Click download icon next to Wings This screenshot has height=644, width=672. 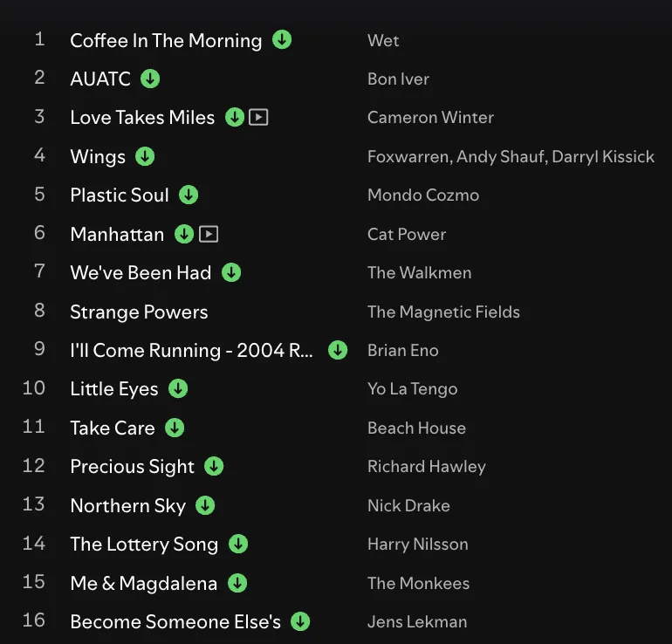click(x=145, y=156)
